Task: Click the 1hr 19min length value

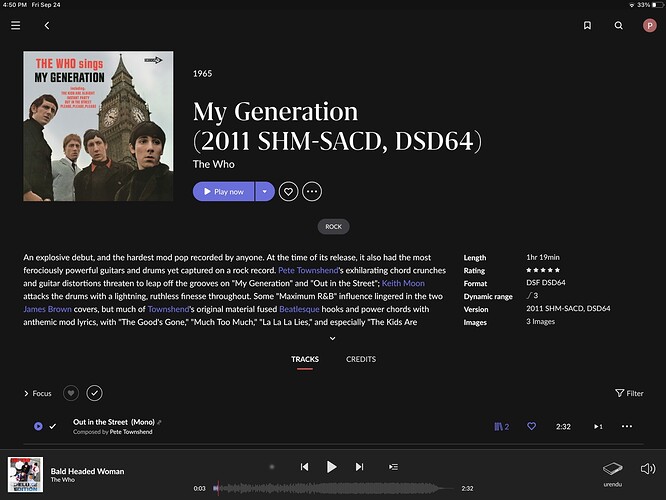Action: 543,257
